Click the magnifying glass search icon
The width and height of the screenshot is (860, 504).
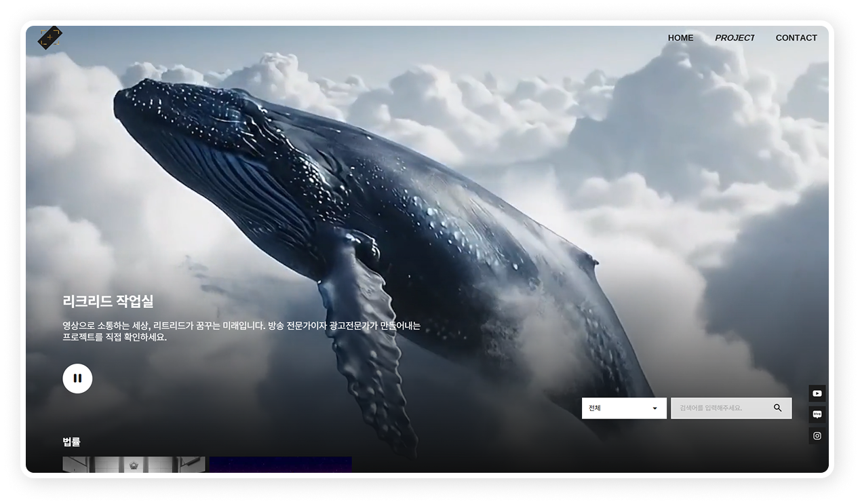click(777, 408)
